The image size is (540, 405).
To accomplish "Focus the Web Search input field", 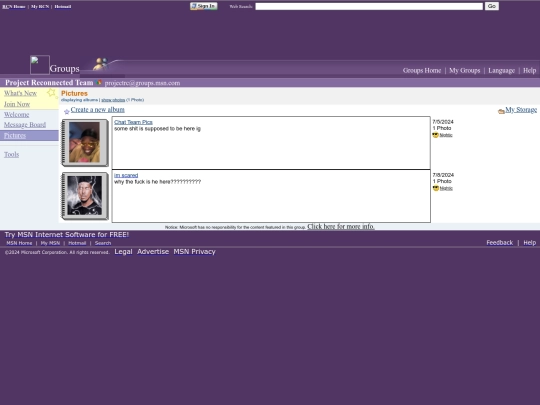I will coord(369,6).
